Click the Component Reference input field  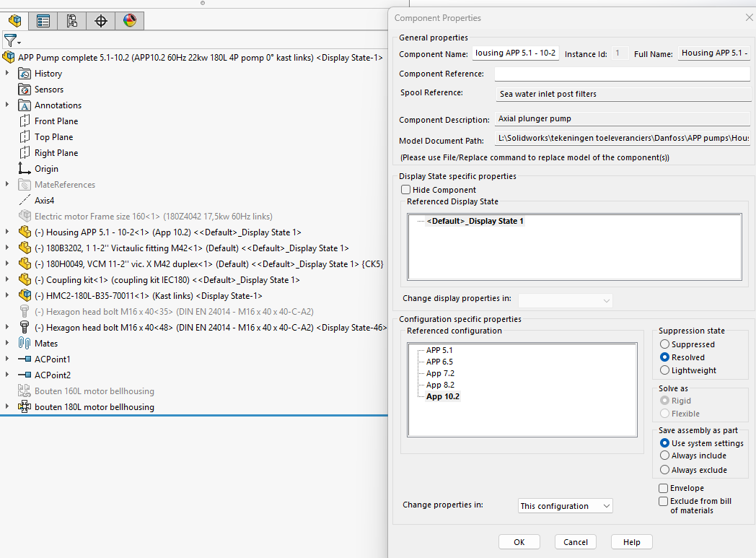coord(622,74)
